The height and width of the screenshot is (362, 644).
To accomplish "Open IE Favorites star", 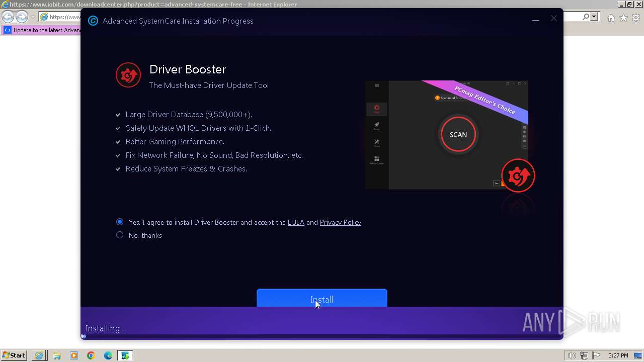I will click(623, 18).
